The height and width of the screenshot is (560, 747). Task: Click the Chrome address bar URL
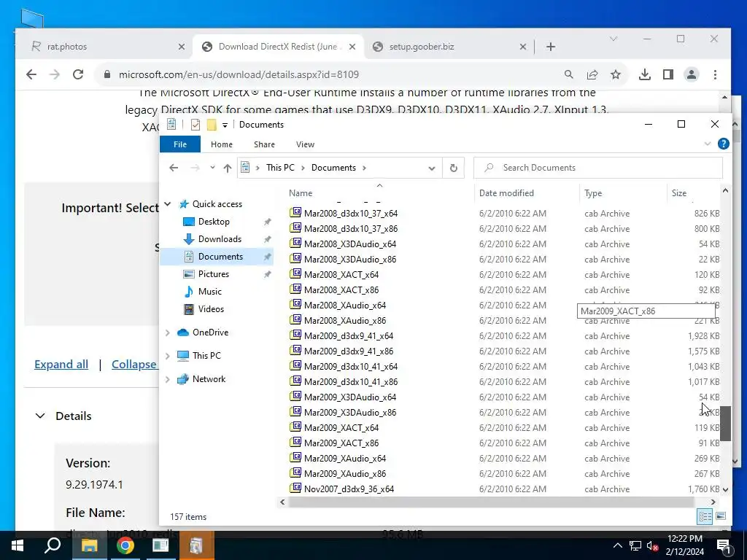(239, 74)
